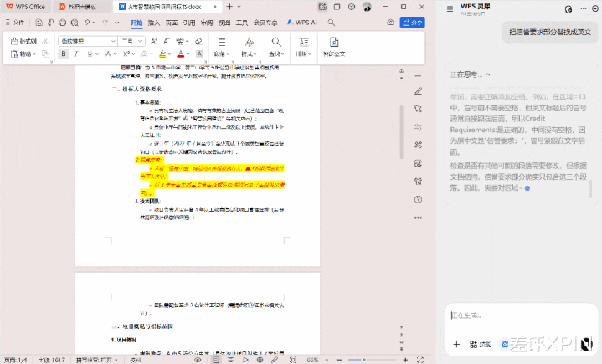Open AI panel more options ellipsis
Screen dimensions: 602x364
point(584,8)
